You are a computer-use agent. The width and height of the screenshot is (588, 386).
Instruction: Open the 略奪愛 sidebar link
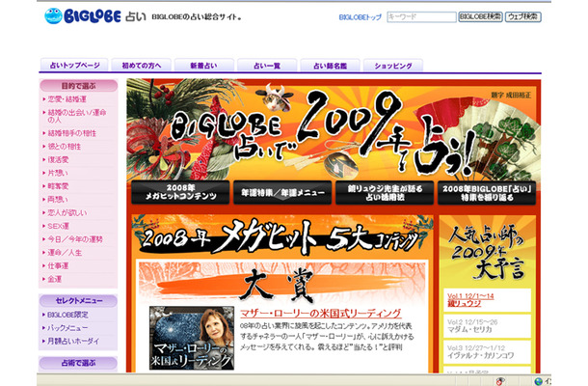58,186
